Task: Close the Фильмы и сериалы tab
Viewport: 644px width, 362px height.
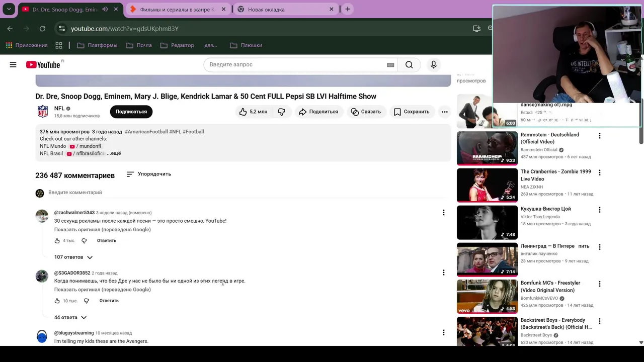Action: (223, 9)
